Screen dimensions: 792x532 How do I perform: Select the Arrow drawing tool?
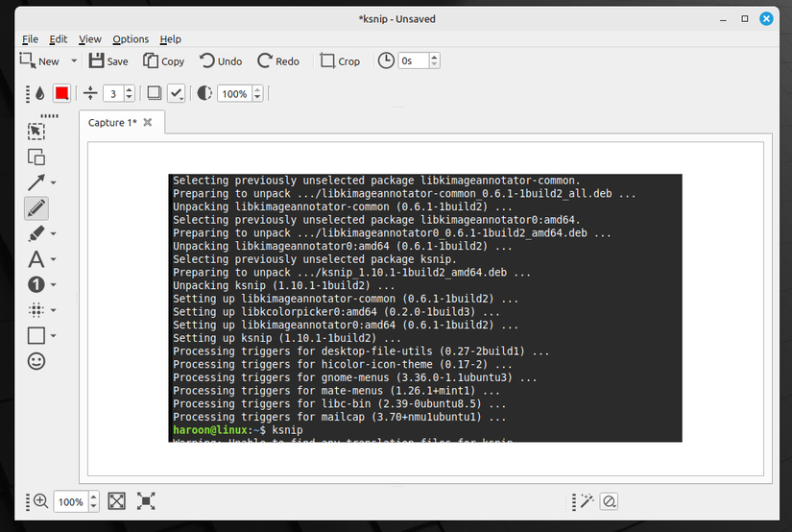pyautogui.click(x=36, y=182)
